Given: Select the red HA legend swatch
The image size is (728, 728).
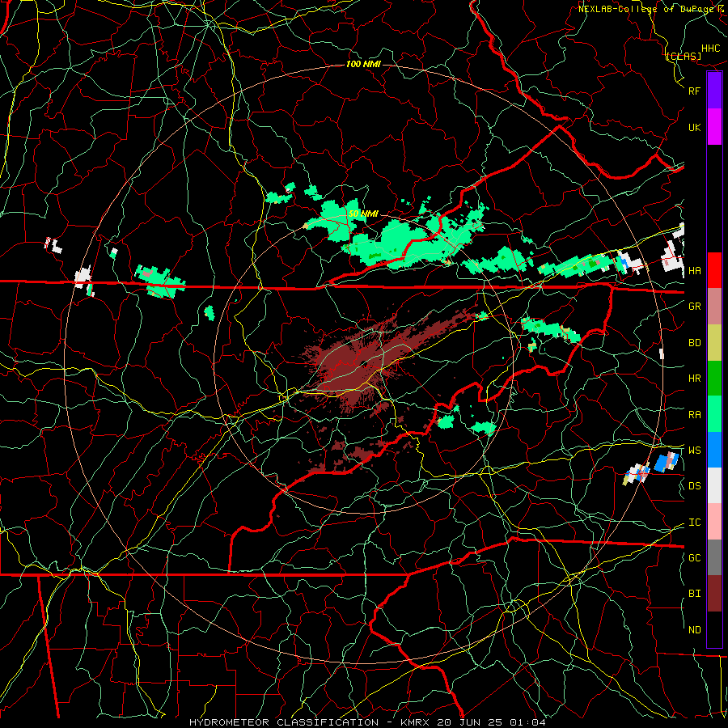Looking at the screenshot, I should (x=714, y=270).
